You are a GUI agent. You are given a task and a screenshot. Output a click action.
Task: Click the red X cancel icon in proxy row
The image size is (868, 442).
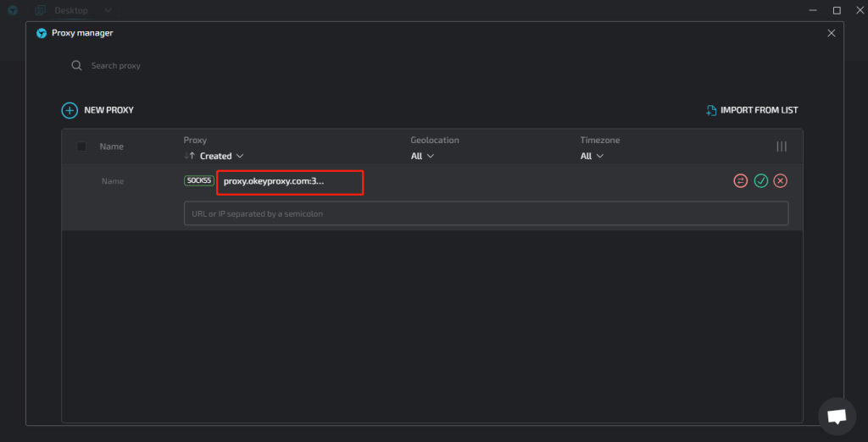click(781, 181)
